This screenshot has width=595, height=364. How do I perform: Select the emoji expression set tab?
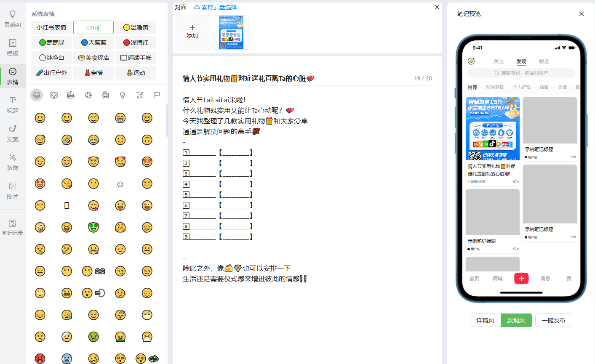(x=93, y=27)
